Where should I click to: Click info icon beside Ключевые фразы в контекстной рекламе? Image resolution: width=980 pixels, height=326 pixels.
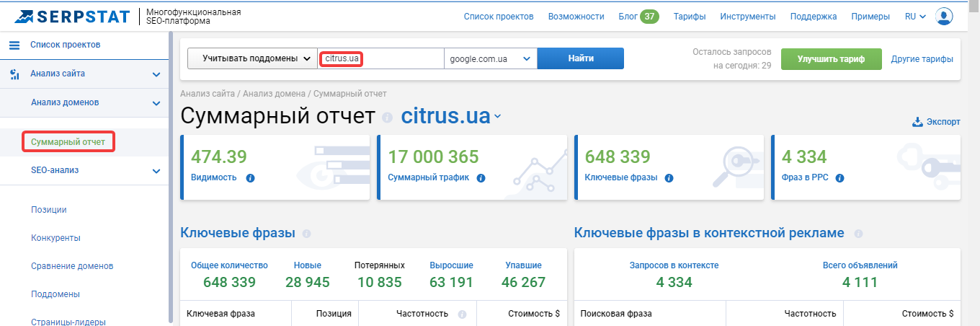click(x=858, y=234)
